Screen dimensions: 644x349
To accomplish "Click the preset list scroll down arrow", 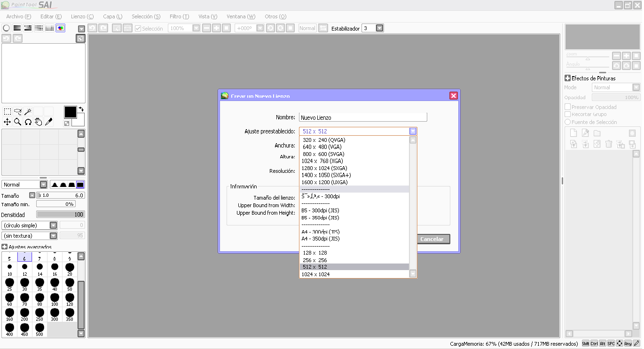I will tap(413, 274).
